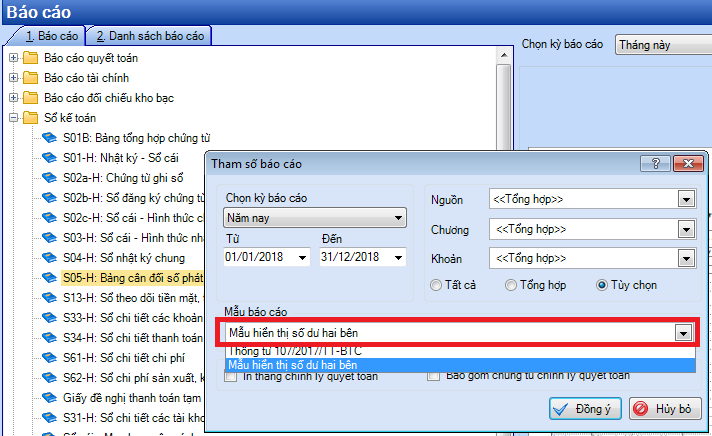Confirm with the Đồng ý button
The height and width of the screenshot is (436, 712).
coord(587,409)
